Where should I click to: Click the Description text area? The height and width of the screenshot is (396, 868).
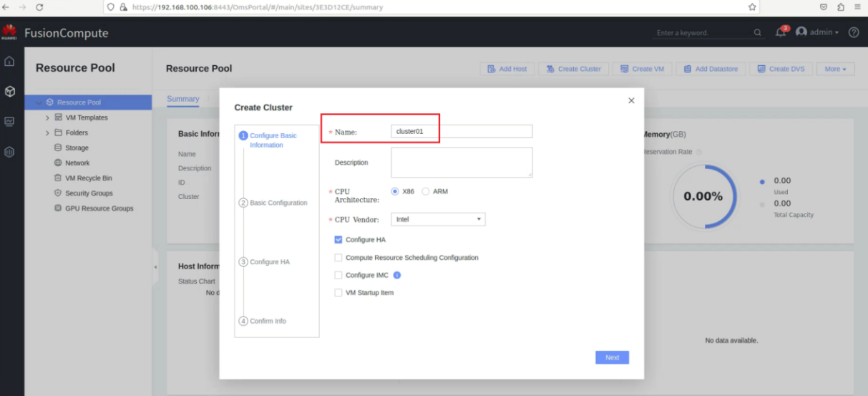(x=462, y=163)
